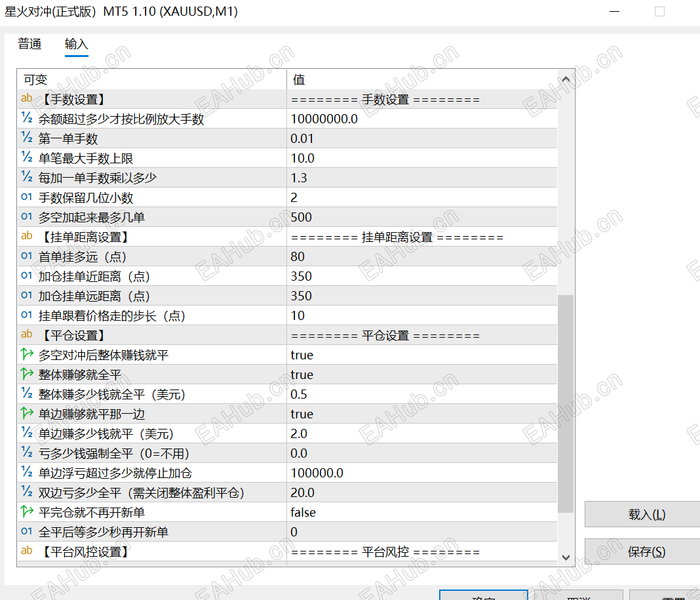Click the 余额超过多少才按比例放大手数 label
Image resolution: width=700 pixels, height=600 pixels.
[121, 119]
